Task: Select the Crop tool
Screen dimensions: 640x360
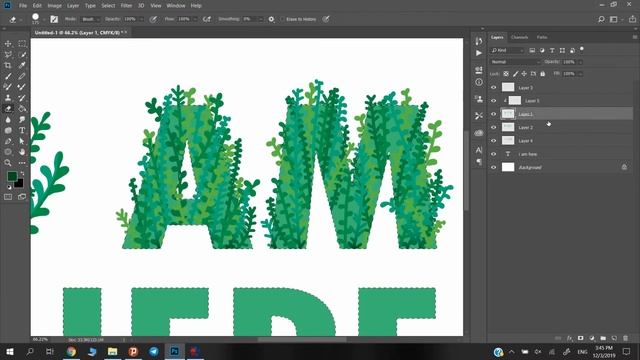Action: pyautogui.click(x=8, y=65)
